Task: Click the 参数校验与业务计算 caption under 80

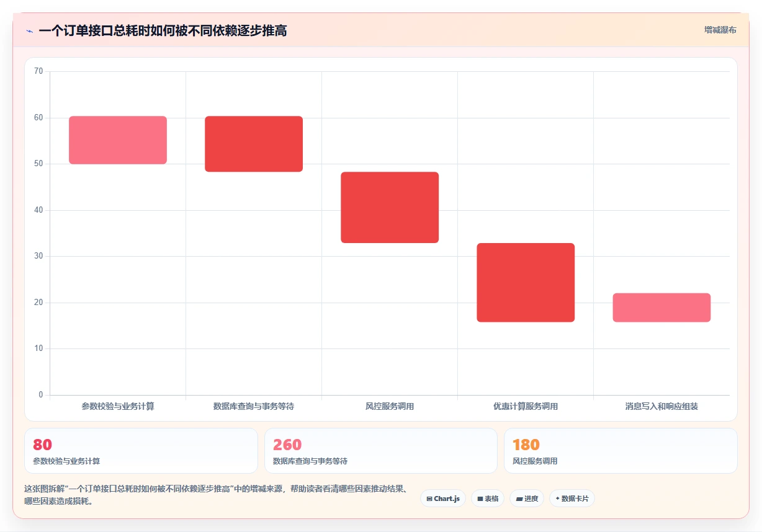Action: pos(66,461)
